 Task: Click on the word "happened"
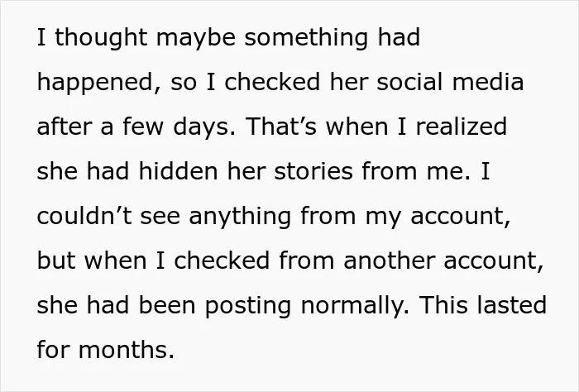95,83
